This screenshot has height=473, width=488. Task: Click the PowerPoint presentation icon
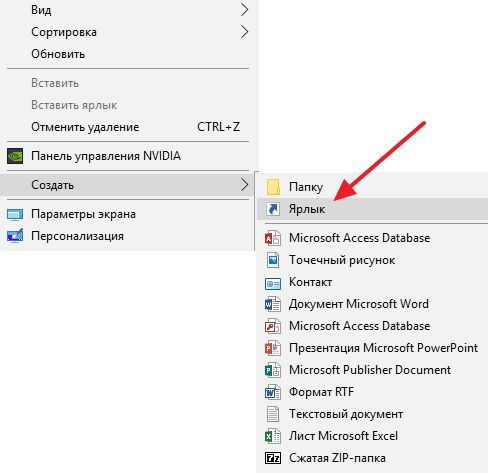[273, 348]
